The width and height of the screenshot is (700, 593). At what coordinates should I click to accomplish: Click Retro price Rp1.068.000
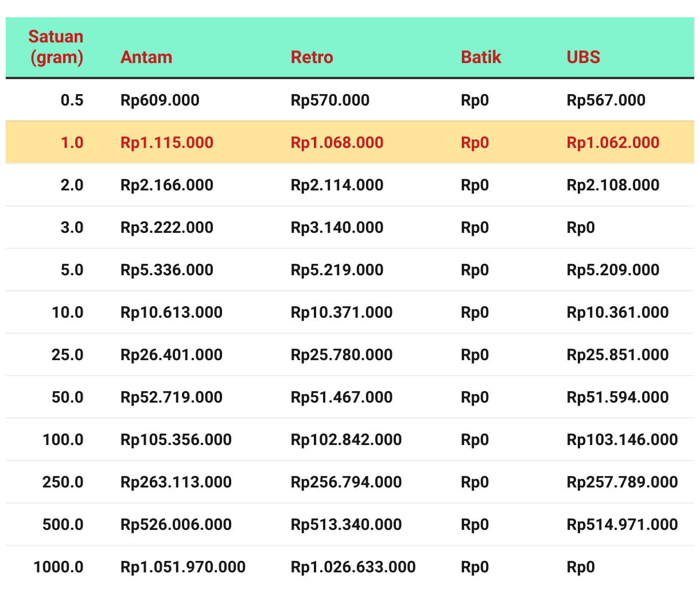pyautogui.click(x=337, y=143)
